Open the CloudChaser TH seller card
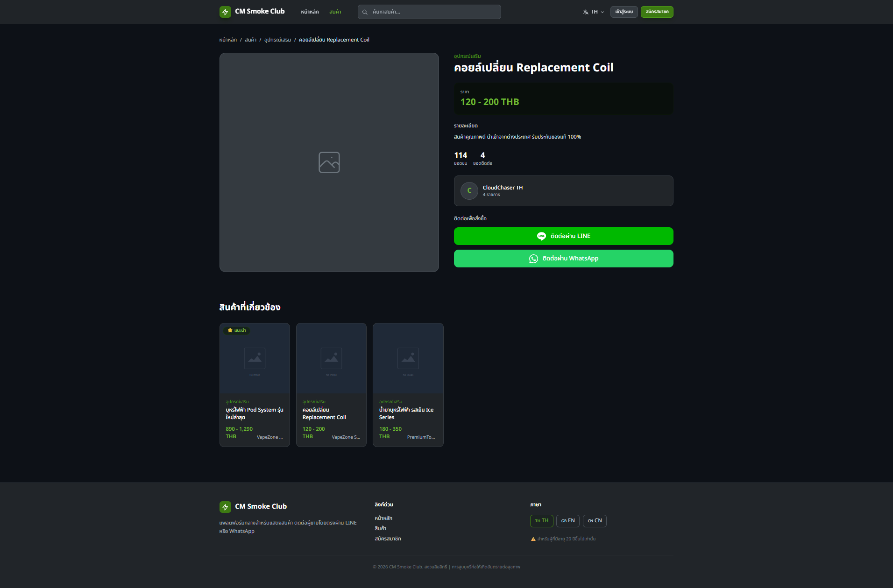This screenshot has height=588, width=893. point(563,191)
